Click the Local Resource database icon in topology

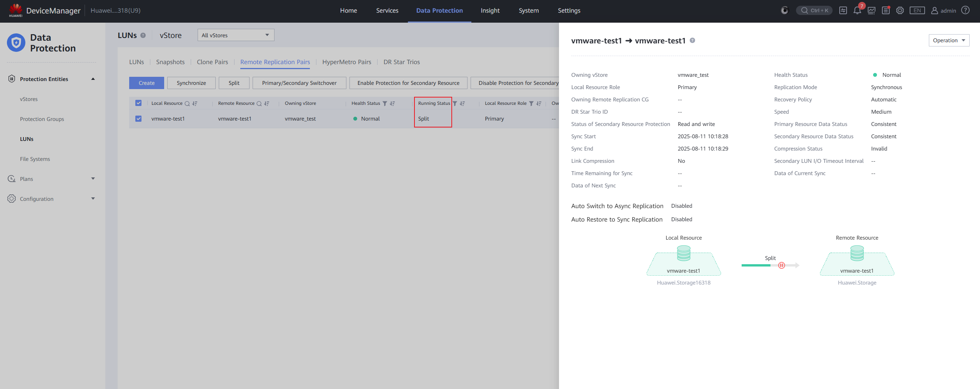pyautogui.click(x=684, y=253)
